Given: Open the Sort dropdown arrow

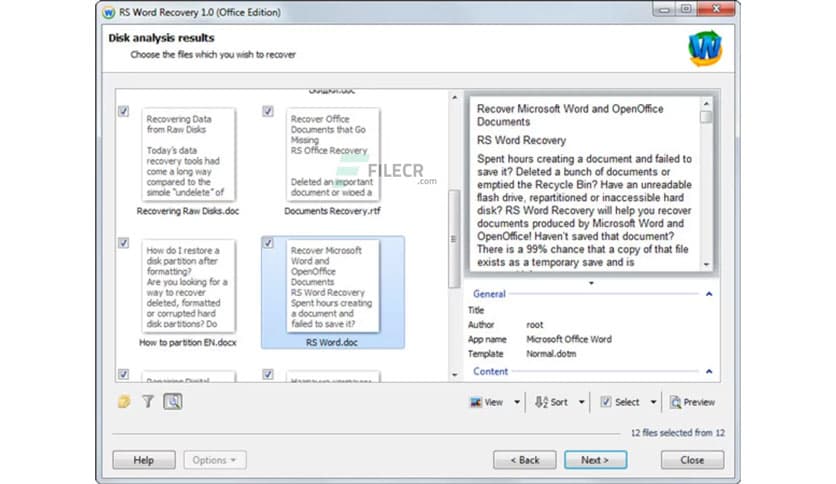Looking at the screenshot, I should pyautogui.click(x=582, y=402).
